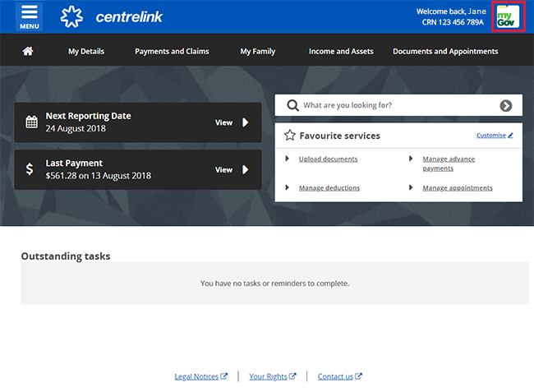Open the main MENU hamburger button
Viewport: 534px width, 392px height.
tap(29, 16)
